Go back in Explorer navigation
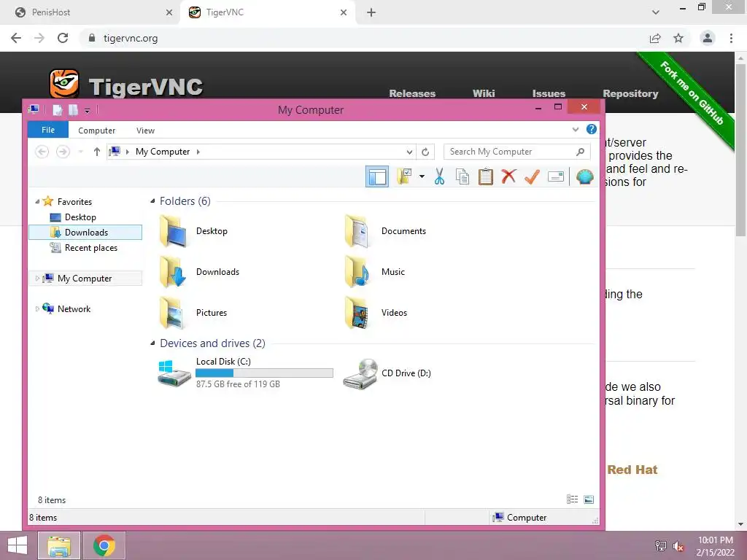This screenshot has height=560, width=747. point(42,152)
